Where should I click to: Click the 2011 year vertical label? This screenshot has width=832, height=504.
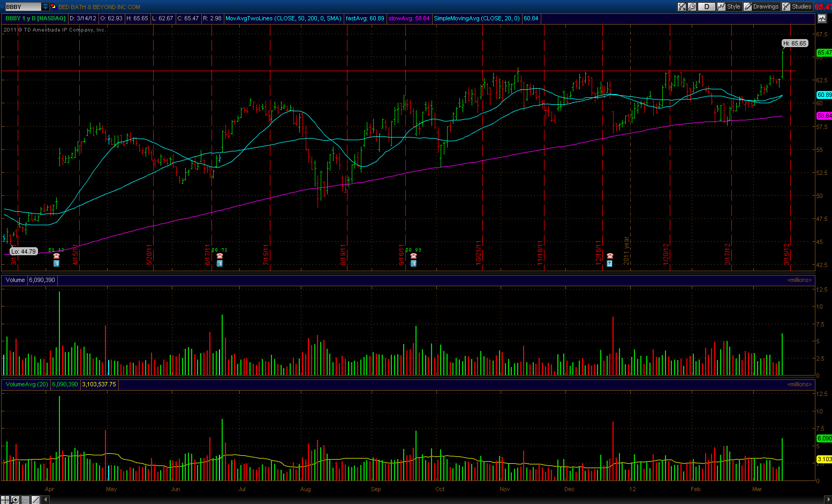point(626,251)
